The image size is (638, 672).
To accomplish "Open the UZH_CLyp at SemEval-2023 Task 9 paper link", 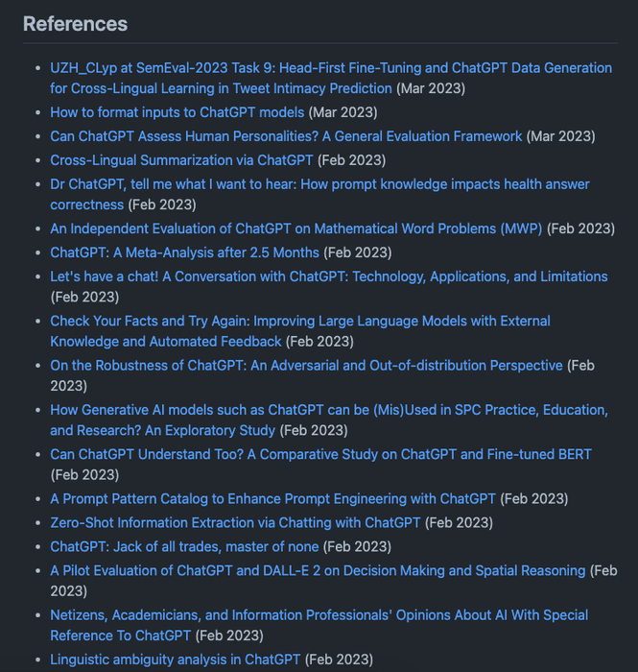I will 330,68.
